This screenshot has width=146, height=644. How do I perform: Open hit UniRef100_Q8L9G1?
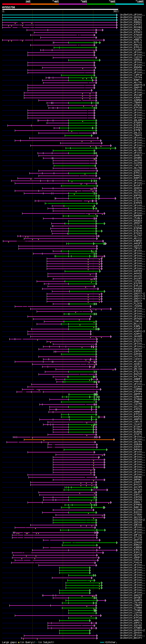point(131,20)
